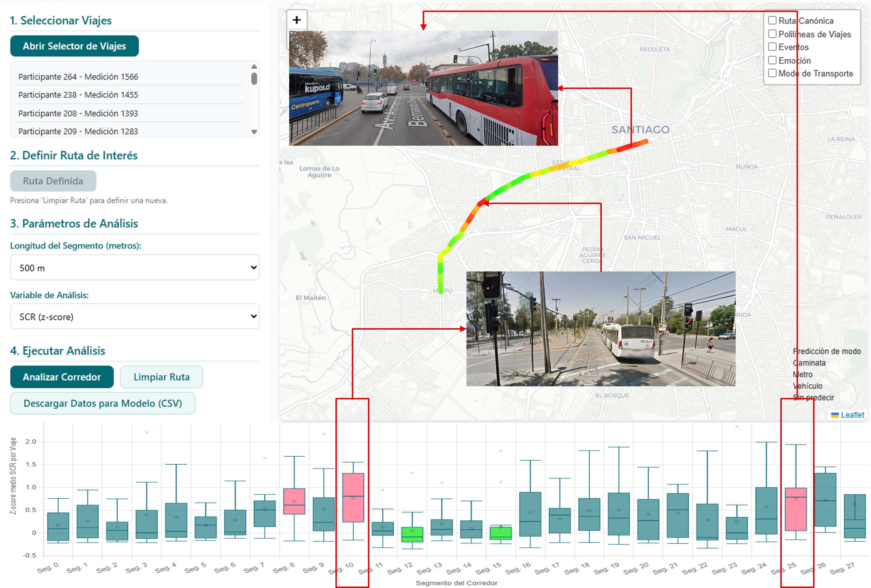Toggle the Eventos layer checkbox
Screen dimensions: 871x588
(x=772, y=47)
